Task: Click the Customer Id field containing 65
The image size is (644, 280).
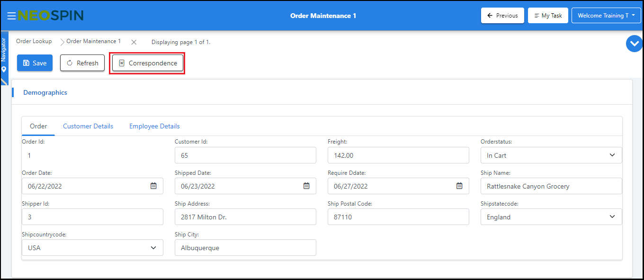Action: (245, 155)
